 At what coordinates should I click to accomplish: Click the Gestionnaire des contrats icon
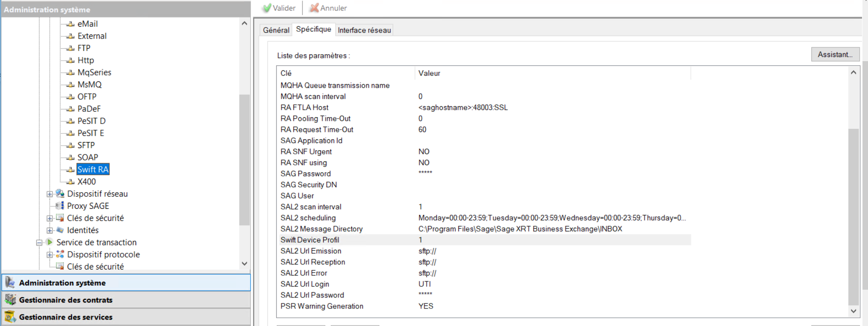click(10, 300)
